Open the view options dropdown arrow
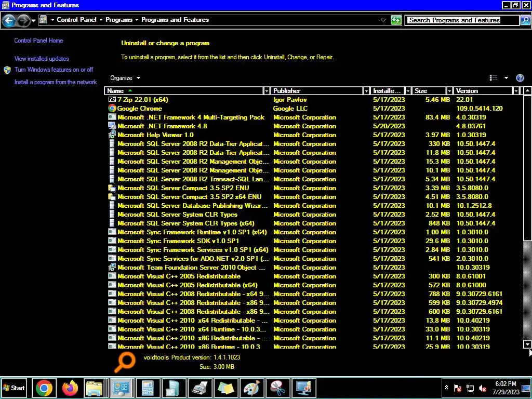532x399 pixels. click(x=506, y=78)
